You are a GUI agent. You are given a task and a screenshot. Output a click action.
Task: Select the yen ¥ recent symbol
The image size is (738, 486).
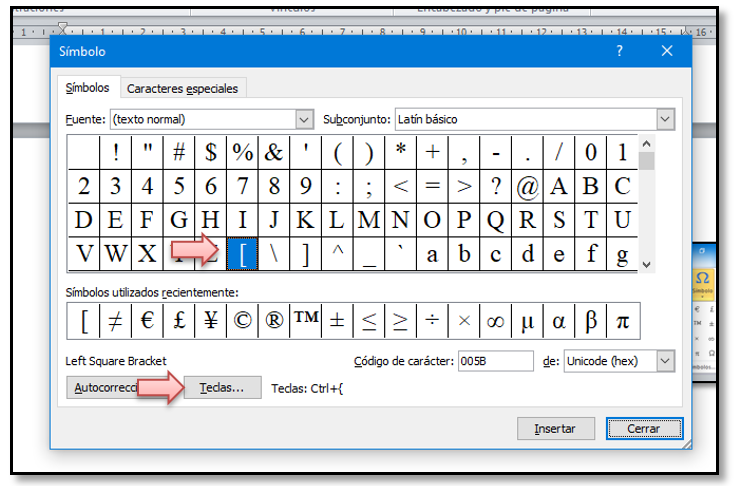click(211, 321)
